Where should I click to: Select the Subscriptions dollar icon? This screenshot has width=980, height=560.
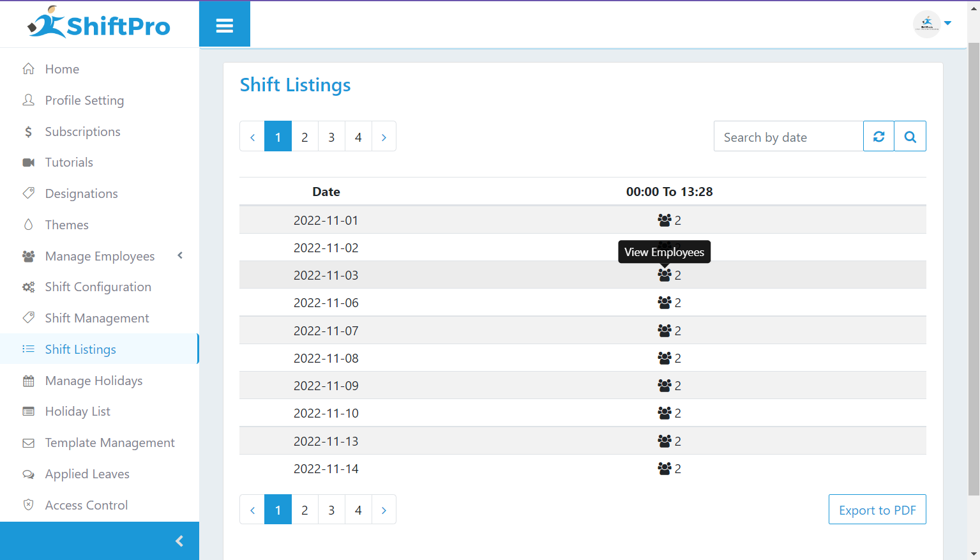pyautogui.click(x=28, y=131)
